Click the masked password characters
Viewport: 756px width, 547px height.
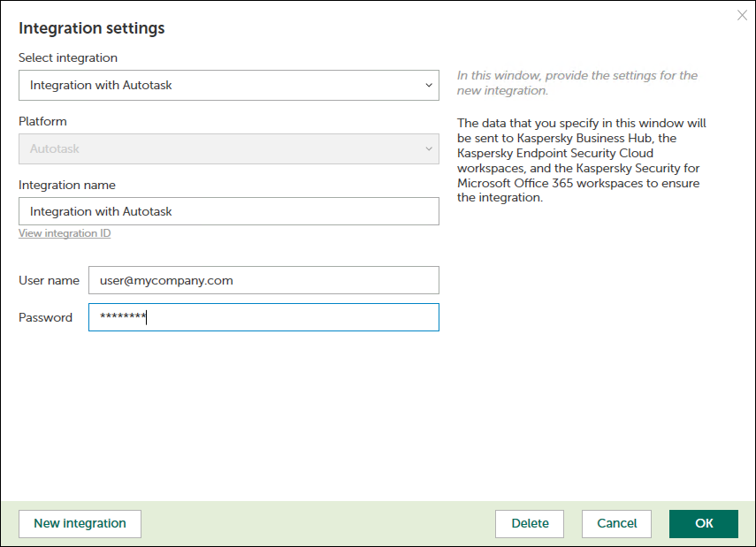click(123, 317)
